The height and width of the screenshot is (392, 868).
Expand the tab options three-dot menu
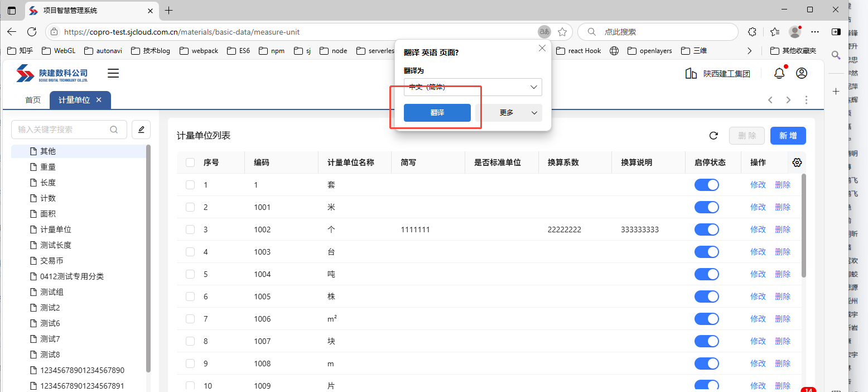tap(806, 100)
